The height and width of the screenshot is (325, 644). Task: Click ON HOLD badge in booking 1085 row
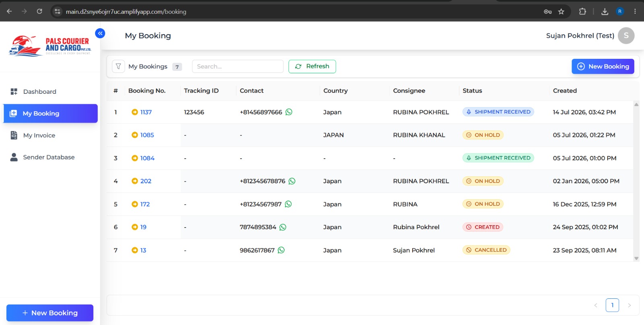(x=483, y=135)
